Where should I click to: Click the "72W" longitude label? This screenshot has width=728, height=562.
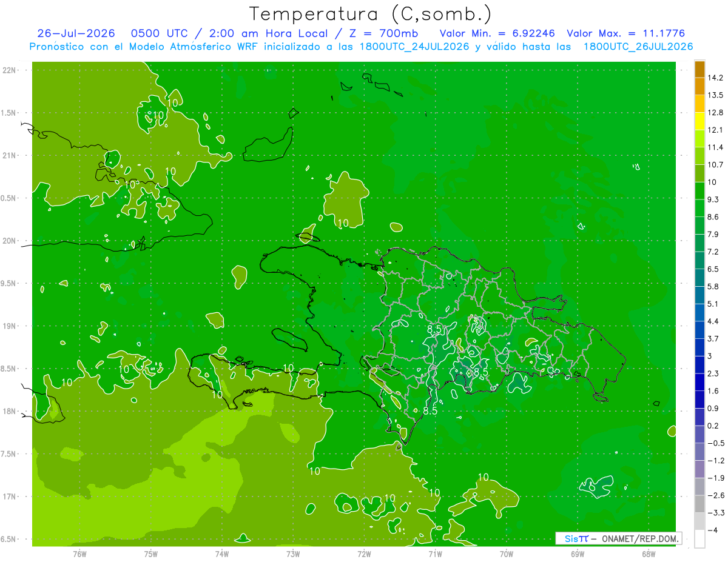coord(364,554)
